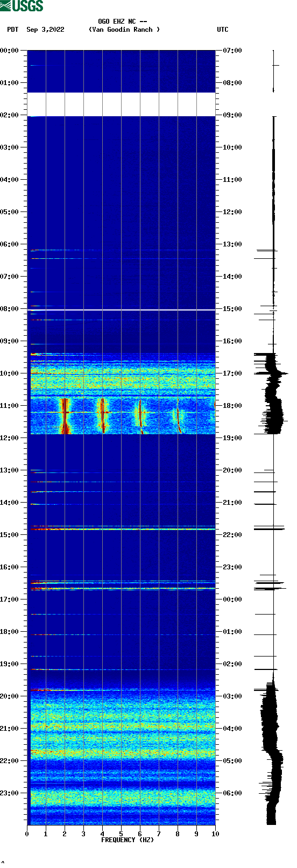Click the seismogram spike near 22:00 UTC
The image size is (297, 868).
click(269, 530)
